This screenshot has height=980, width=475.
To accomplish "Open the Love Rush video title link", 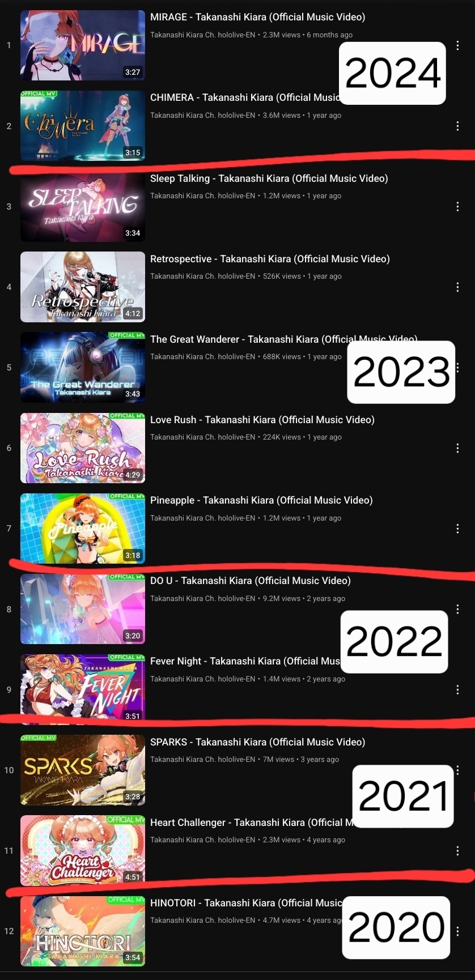I will [x=262, y=420].
